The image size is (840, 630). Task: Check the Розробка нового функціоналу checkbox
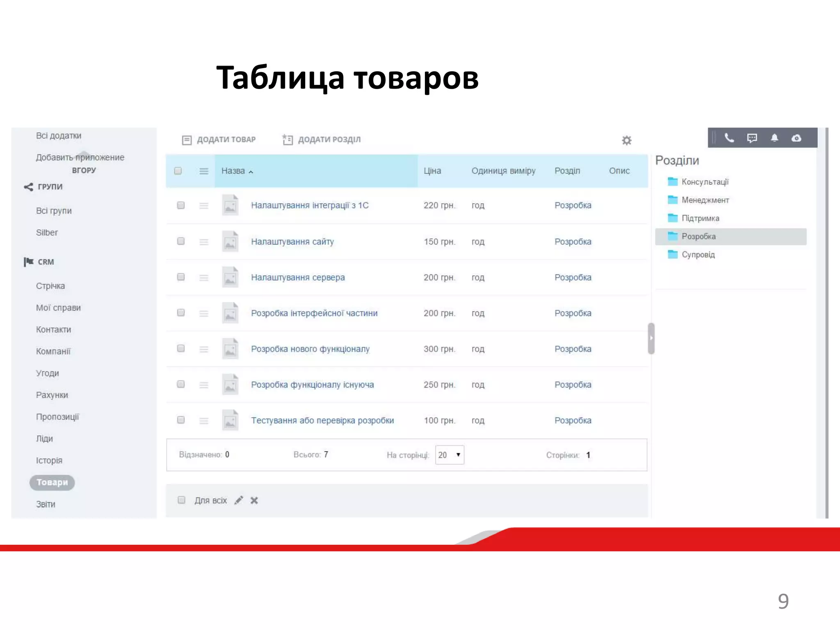(181, 348)
